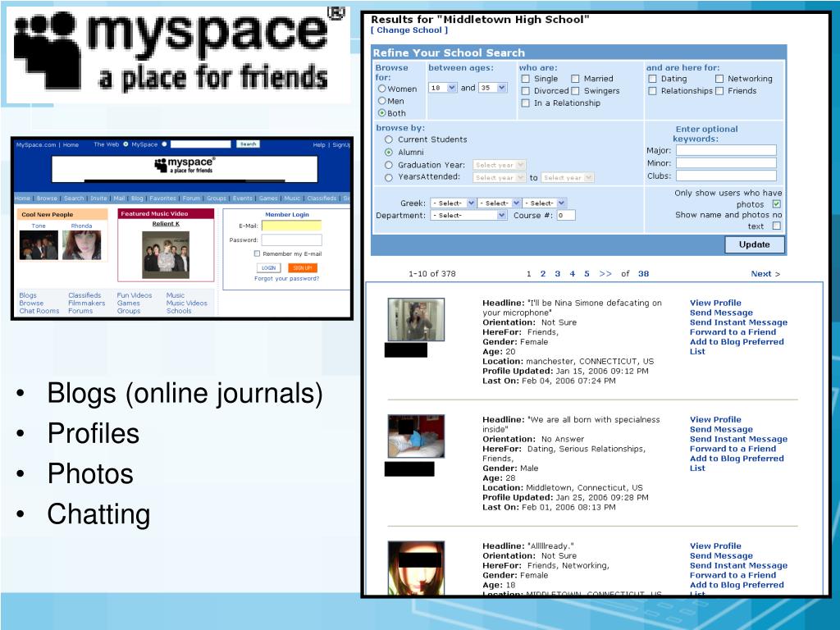The height and width of the screenshot is (630, 840).
Task: Open the first Greek select dropdown
Action: click(x=453, y=203)
